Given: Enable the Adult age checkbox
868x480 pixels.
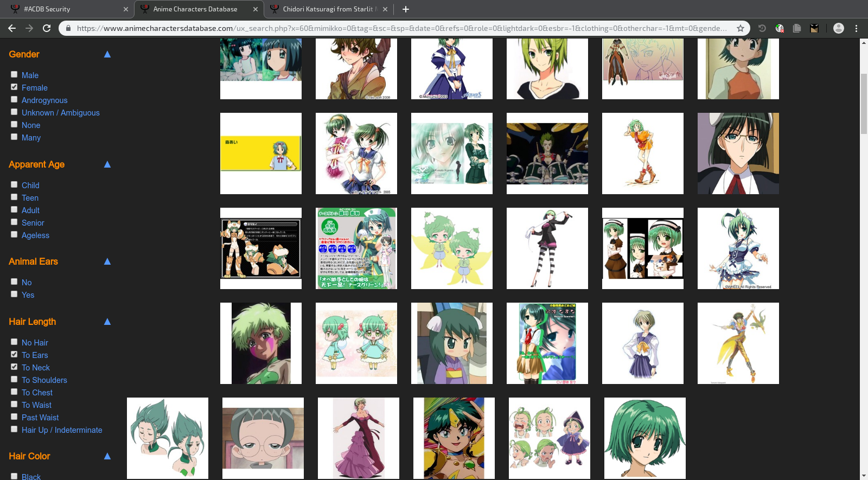Looking at the screenshot, I should [14, 209].
